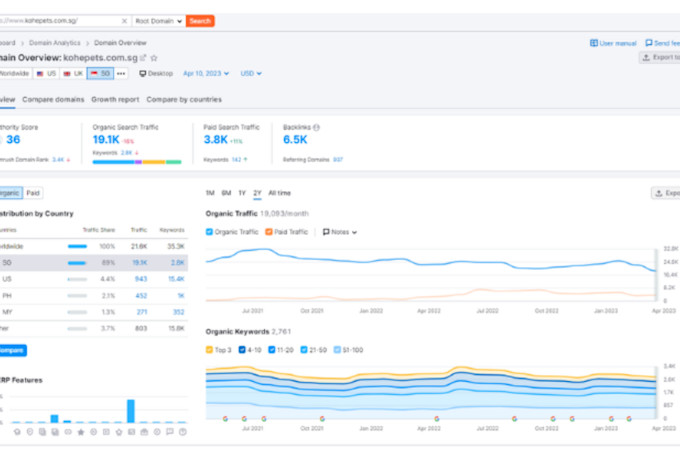Star kohepets.com.sg as favorite
The width and height of the screenshot is (680, 459).
tap(154, 58)
